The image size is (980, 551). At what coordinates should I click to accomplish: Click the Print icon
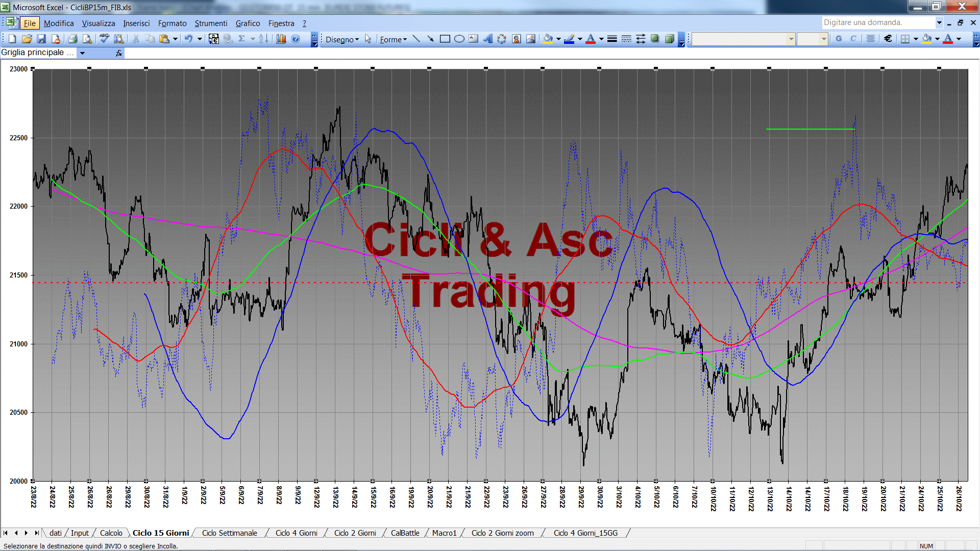coord(72,39)
